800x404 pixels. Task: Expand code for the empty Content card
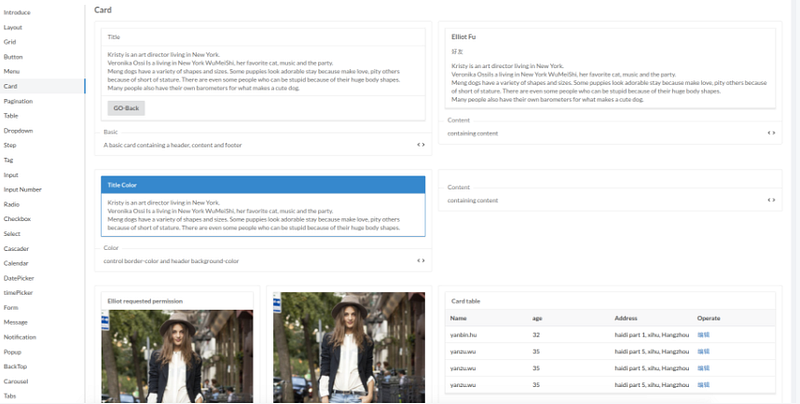pos(771,200)
